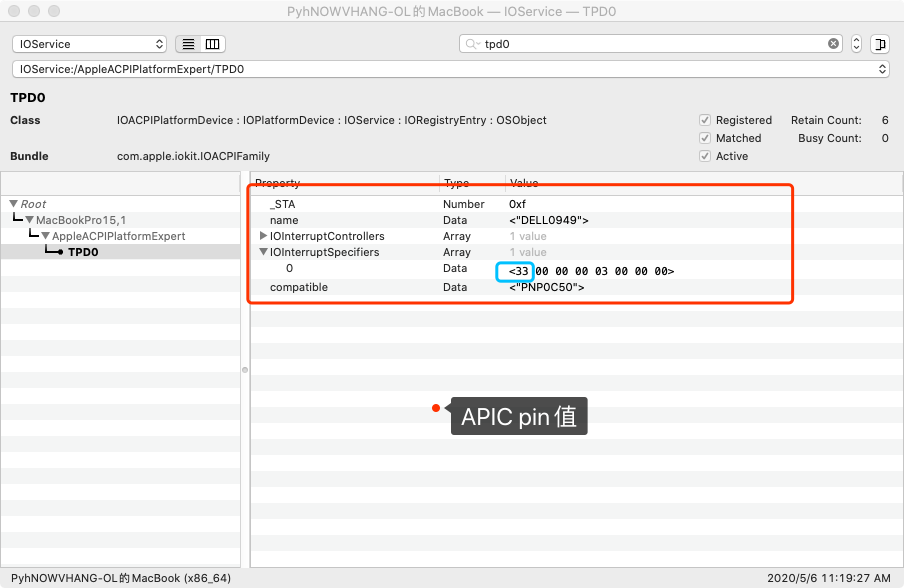Select index 0 under IOInterruptSpecifiers
This screenshot has height=588, width=904.
pyautogui.click(x=289, y=268)
